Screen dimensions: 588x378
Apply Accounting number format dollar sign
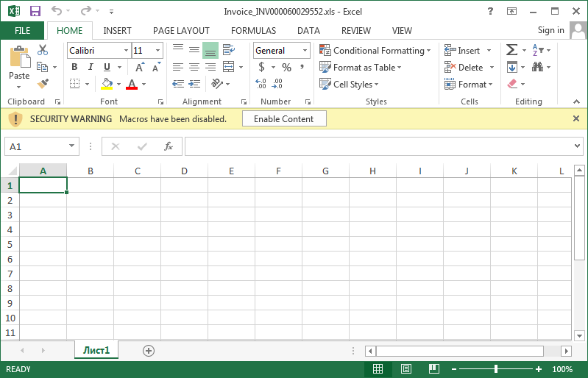261,67
